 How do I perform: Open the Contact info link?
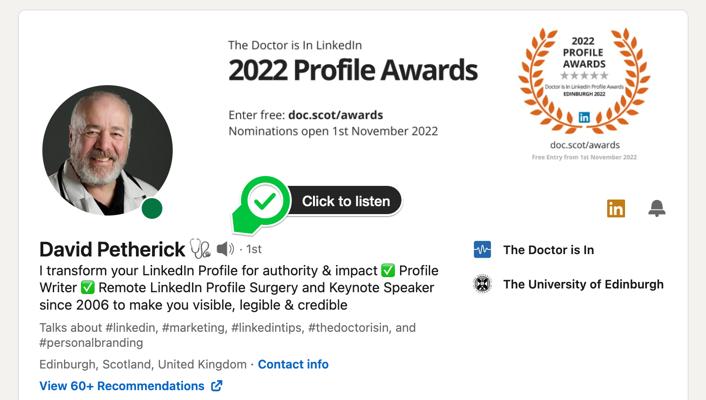click(x=293, y=364)
